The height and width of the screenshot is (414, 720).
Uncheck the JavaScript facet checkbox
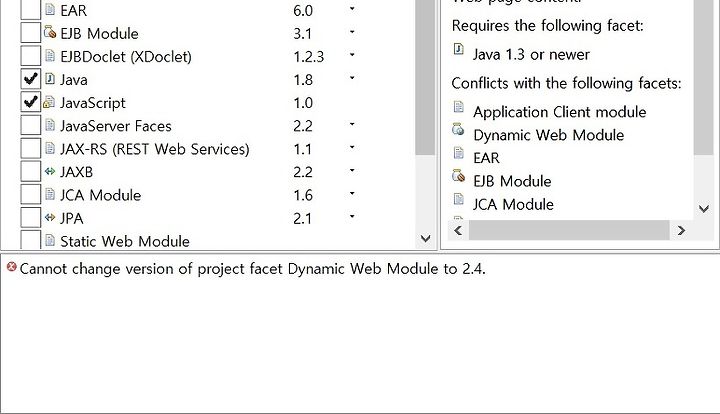point(31,102)
